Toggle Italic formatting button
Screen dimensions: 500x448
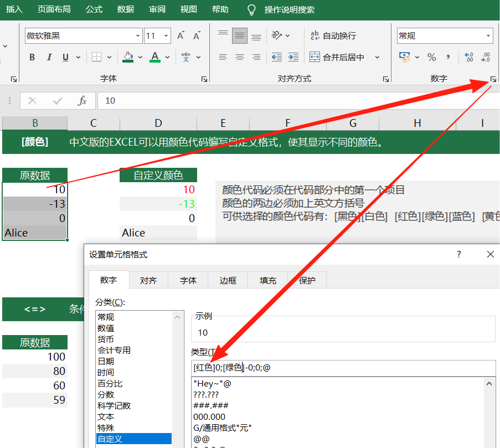click(49, 58)
